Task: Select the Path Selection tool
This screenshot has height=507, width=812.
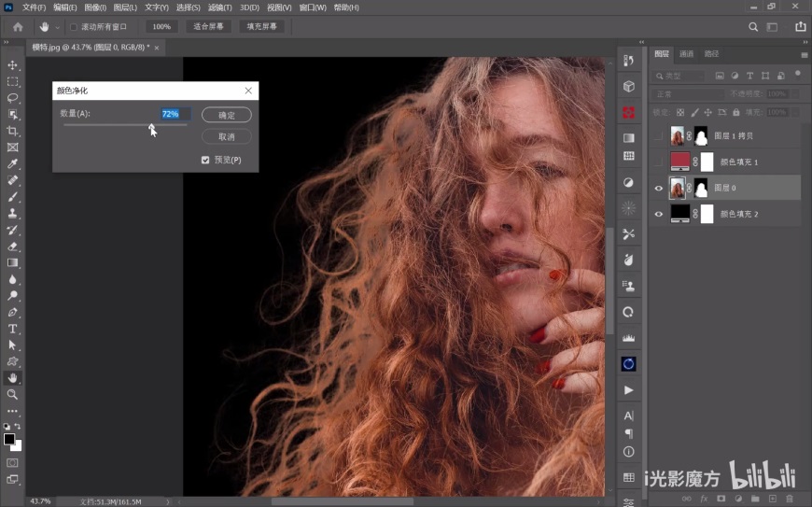Action: tap(12, 345)
